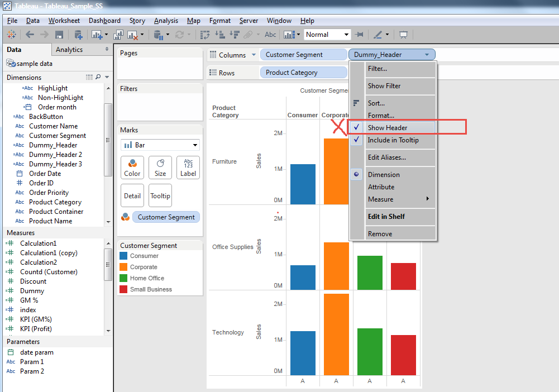Select the Dummy_Header 2 dimension field
This screenshot has height=392, width=559.
point(55,154)
